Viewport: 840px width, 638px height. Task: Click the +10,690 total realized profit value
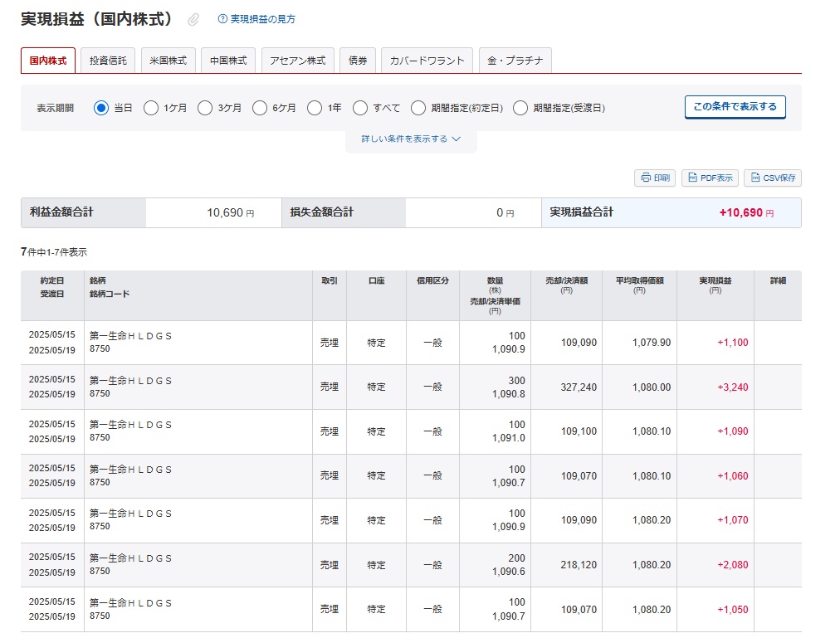tap(741, 212)
